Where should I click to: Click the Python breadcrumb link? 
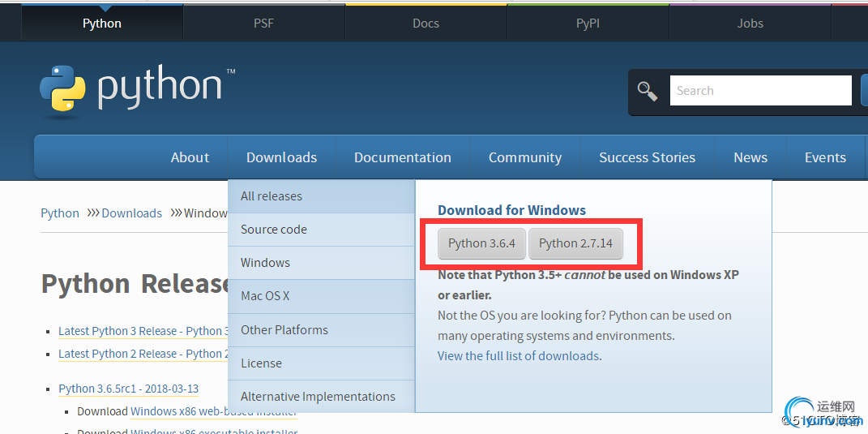pyautogui.click(x=60, y=213)
